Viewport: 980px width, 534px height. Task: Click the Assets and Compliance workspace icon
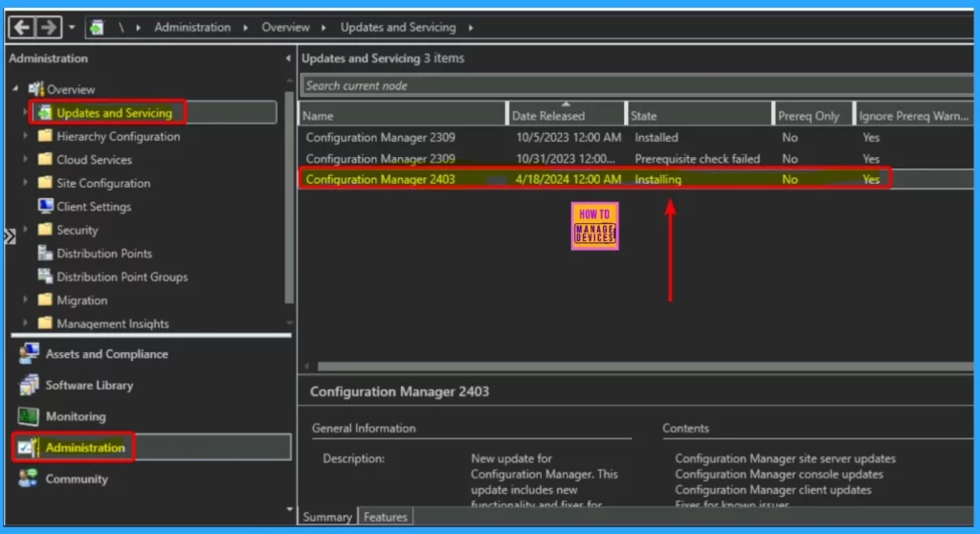pyautogui.click(x=29, y=354)
